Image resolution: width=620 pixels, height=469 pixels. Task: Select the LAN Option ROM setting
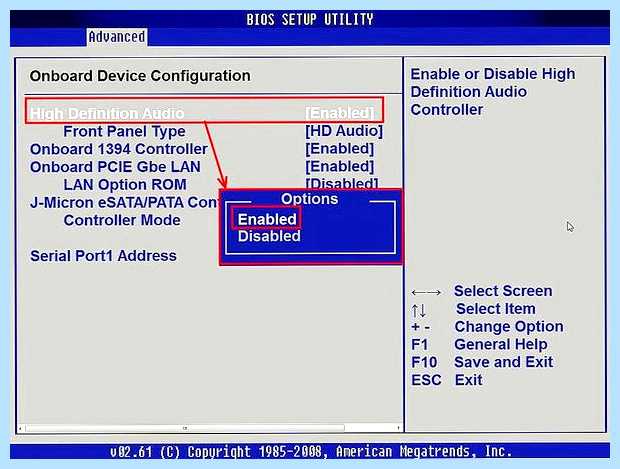click(x=125, y=185)
